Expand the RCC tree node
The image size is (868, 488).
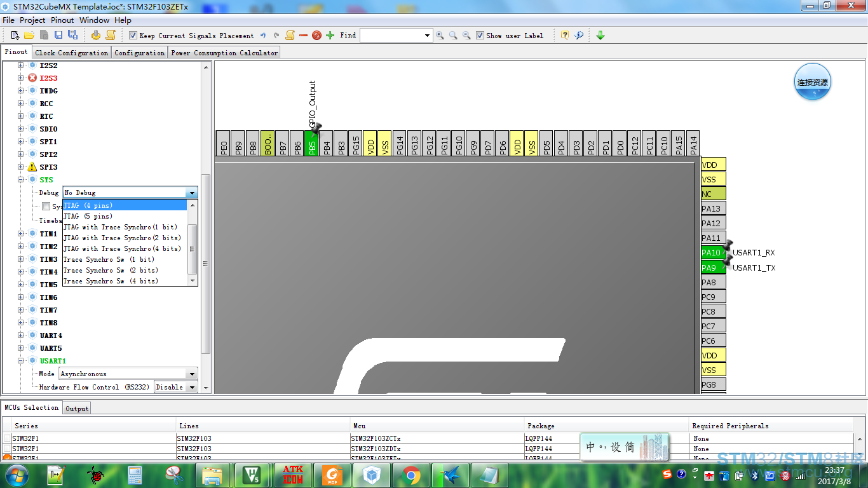point(21,104)
